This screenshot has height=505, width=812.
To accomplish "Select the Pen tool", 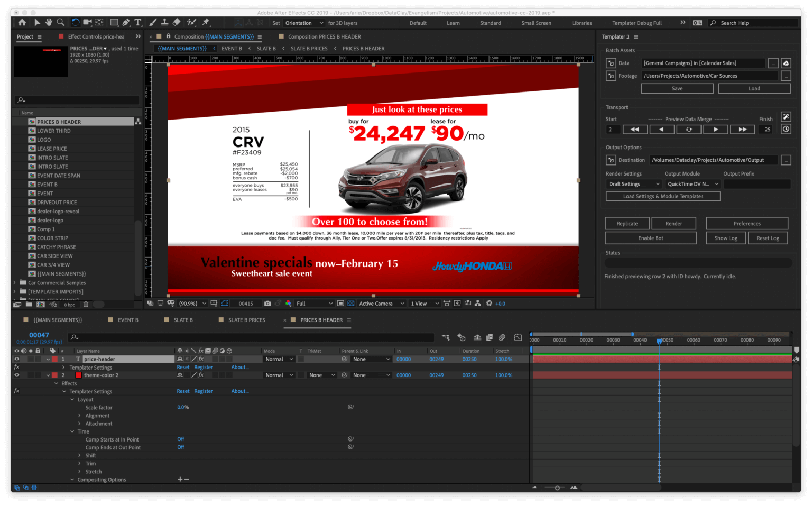I will pyautogui.click(x=126, y=22).
